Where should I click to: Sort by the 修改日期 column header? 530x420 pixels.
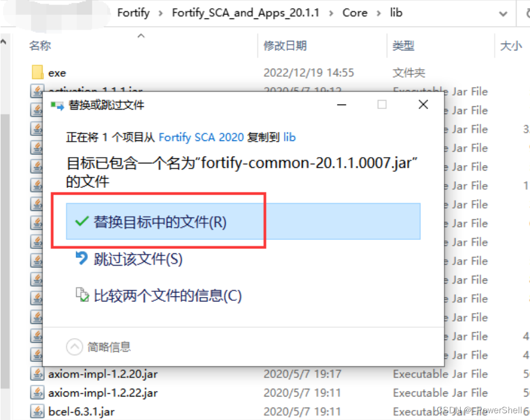tap(285, 45)
